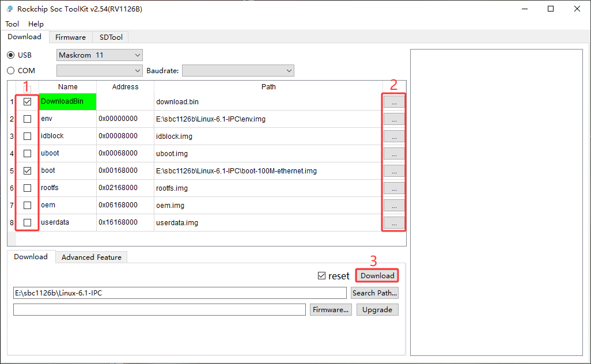591x364 pixels.
Task: Toggle the select-all checkbox in table header
Action: pos(27,89)
